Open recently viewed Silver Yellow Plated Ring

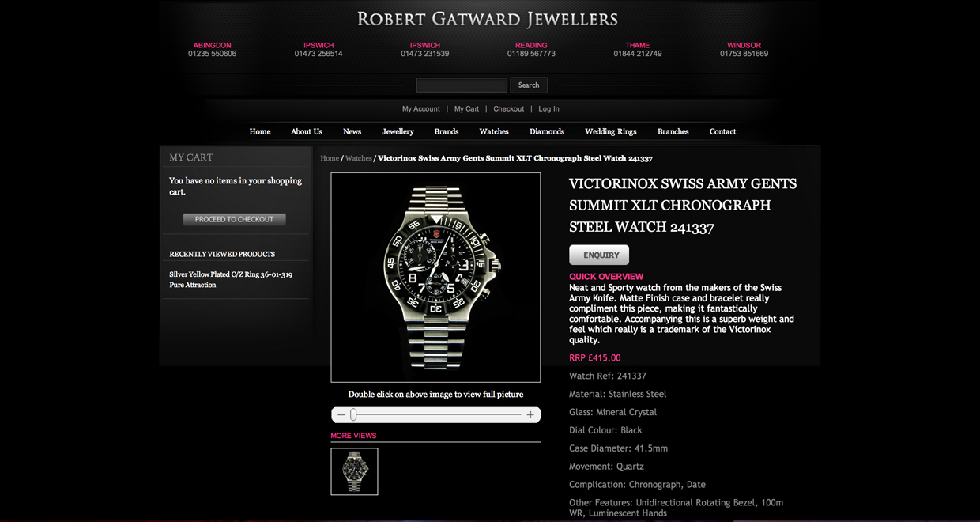[231, 279]
